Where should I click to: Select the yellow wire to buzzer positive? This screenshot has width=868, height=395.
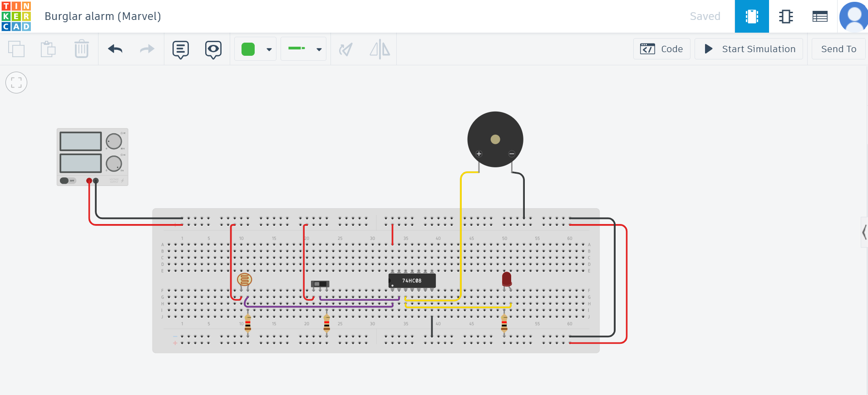point(461,236)
